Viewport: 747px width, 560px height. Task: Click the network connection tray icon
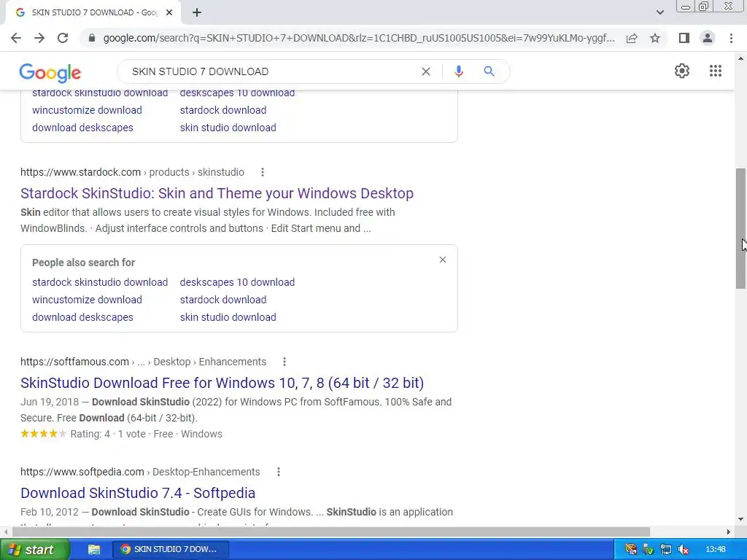tap(665, 550)
